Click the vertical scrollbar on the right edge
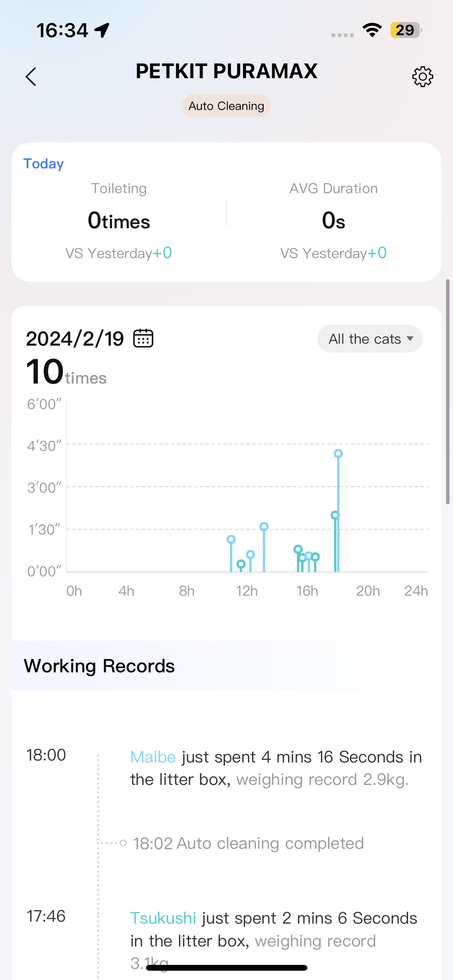 pos(448,391)
